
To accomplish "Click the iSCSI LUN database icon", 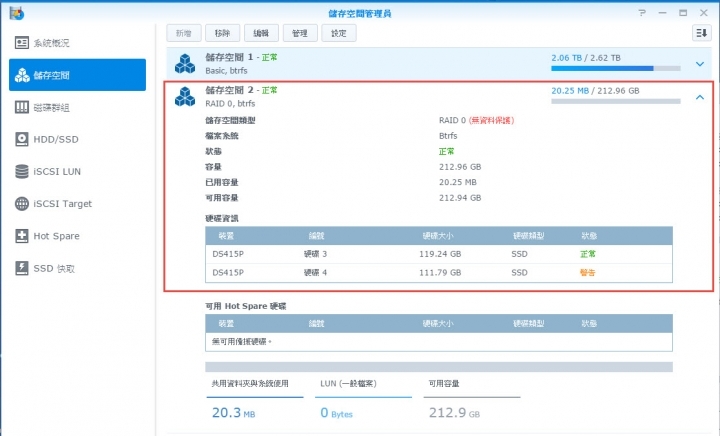I will (x=22, y=172).
